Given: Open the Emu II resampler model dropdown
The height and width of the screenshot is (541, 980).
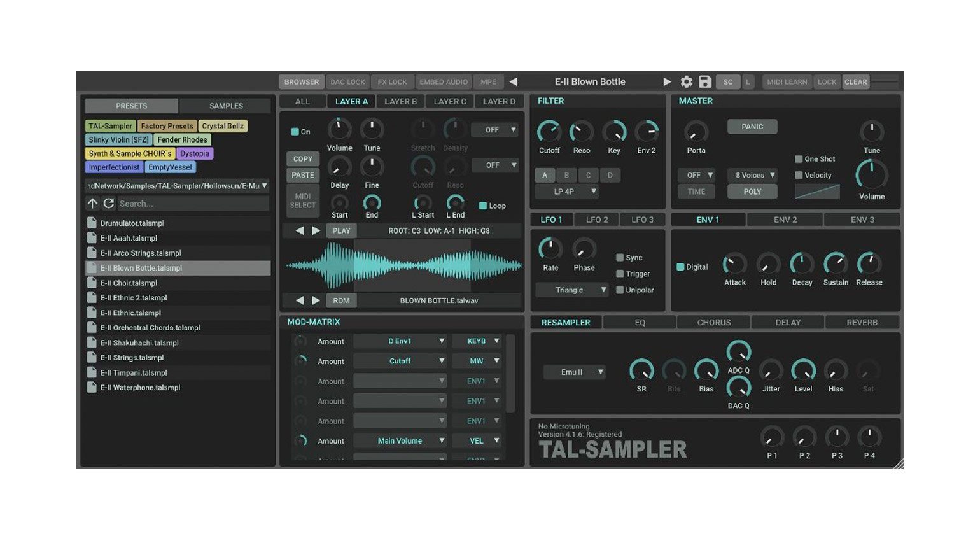Looking at the screenshot, I should pyautogui.click(x=575, y=372).
